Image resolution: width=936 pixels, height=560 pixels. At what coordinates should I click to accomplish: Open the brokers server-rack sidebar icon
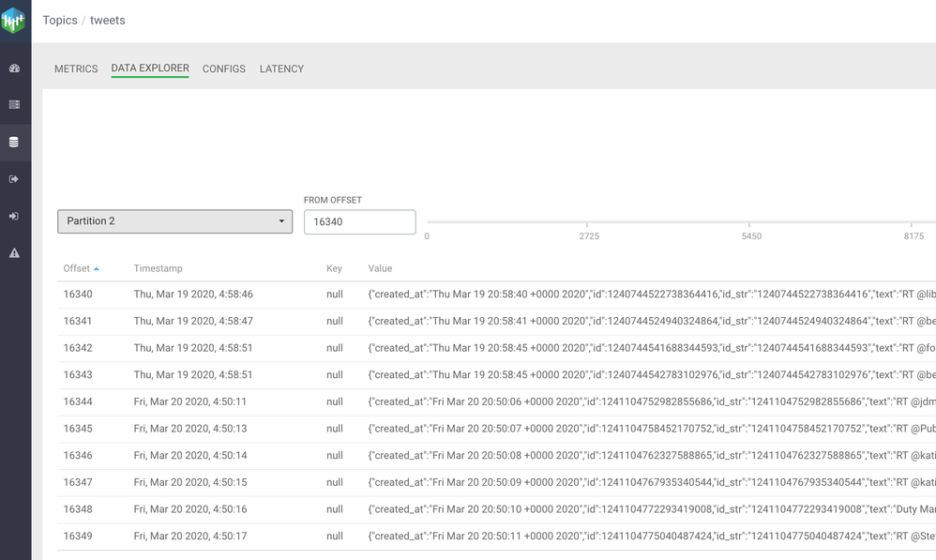(x=14, y=104)
